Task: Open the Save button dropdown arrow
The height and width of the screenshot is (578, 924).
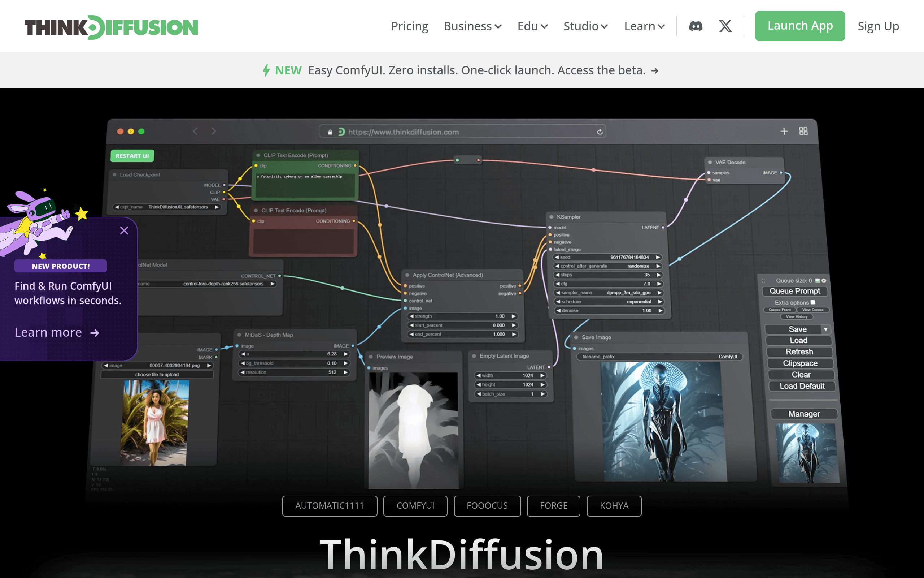Action: pos(825,329)
